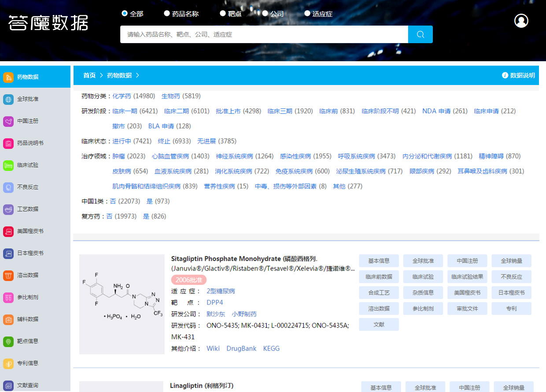Image resolution: width=546 pixels, height=392 pixels.
Task: Select the 临床试验 sidebar icon
Action: pyautogui.click(x=8, y=165)
